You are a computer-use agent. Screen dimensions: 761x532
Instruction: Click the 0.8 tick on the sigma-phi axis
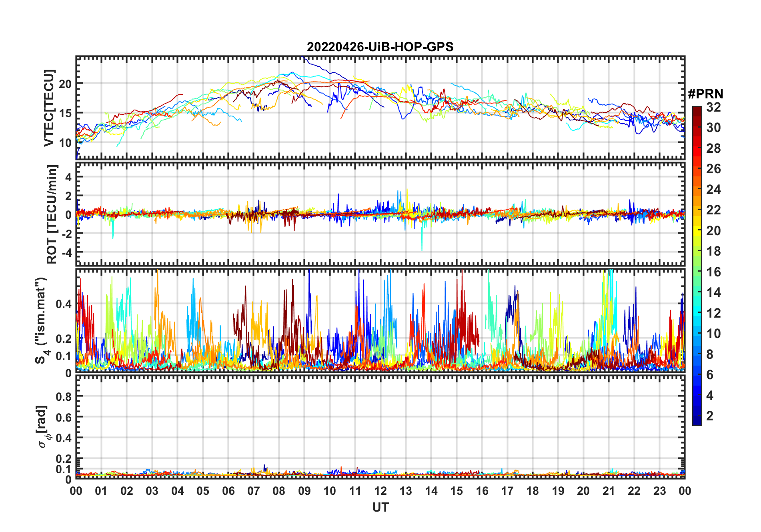pos(63,396)
